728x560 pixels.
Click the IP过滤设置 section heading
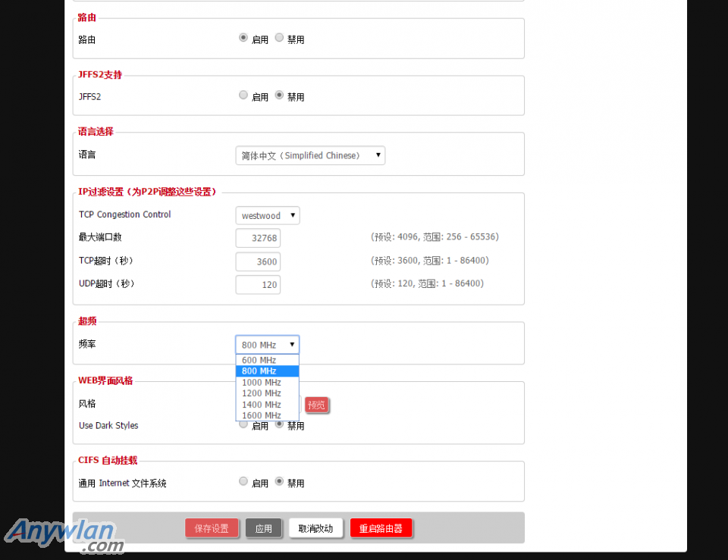click(147, 192)
